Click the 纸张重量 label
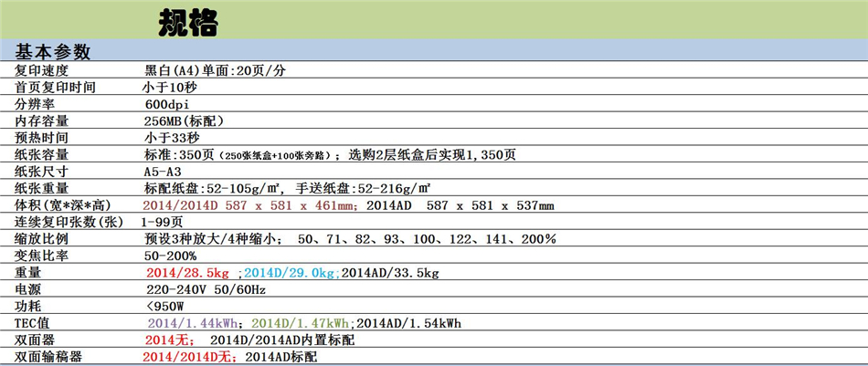 click(41, 189)
